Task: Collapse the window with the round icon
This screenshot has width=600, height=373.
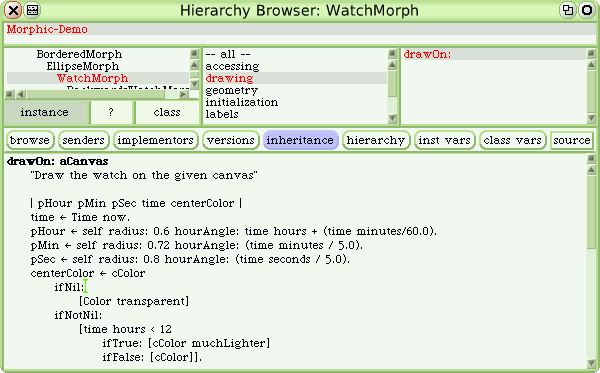Action: point(587,10)
